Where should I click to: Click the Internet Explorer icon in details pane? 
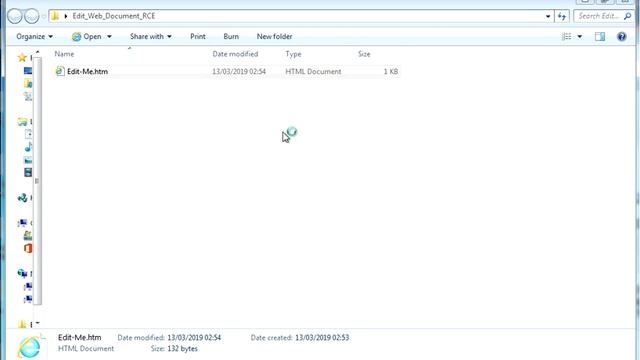tap(29, 347)
